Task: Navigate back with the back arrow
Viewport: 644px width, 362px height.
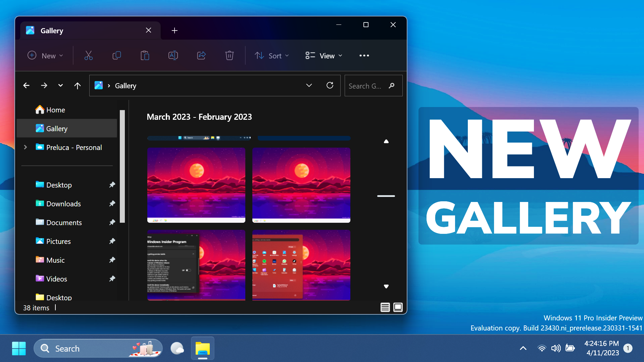Action: tap(26, 85)
